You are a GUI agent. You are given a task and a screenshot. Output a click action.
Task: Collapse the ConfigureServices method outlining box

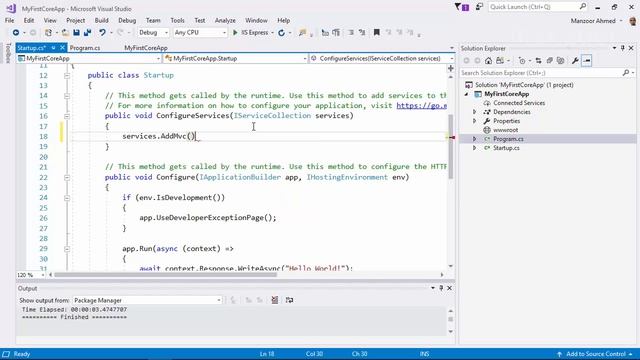pos(67,116)
